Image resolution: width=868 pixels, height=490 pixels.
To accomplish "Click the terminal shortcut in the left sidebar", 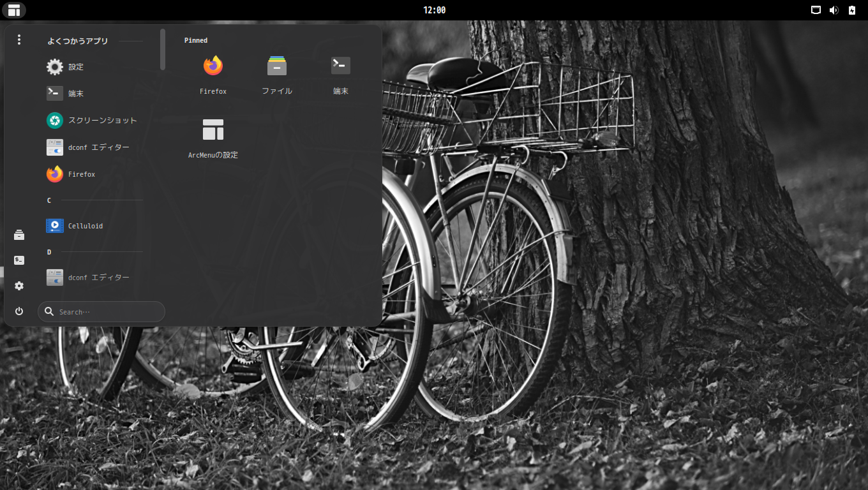I will coord(19,260).
